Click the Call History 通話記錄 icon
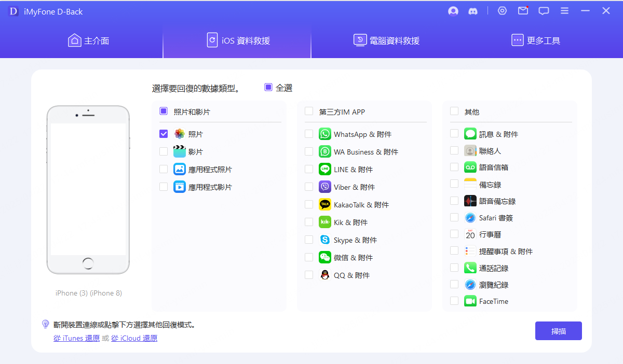623x364 pixels. (x=470, y=268)
